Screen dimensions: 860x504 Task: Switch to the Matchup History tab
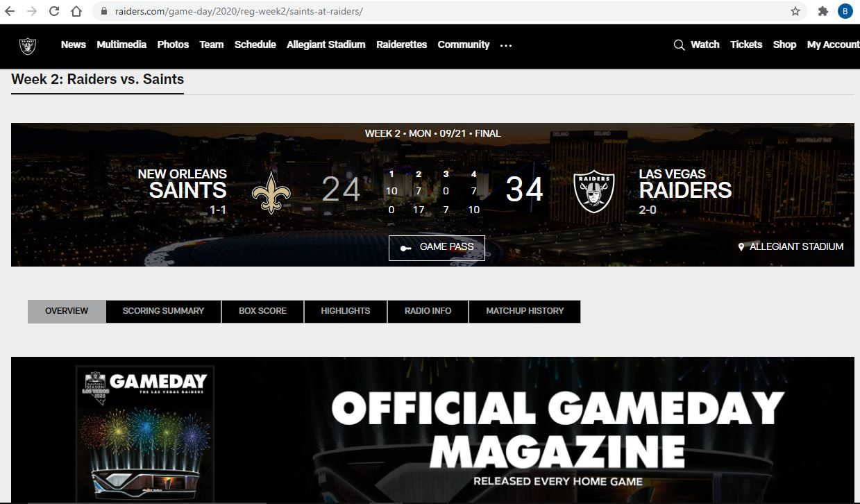(525, 311)
